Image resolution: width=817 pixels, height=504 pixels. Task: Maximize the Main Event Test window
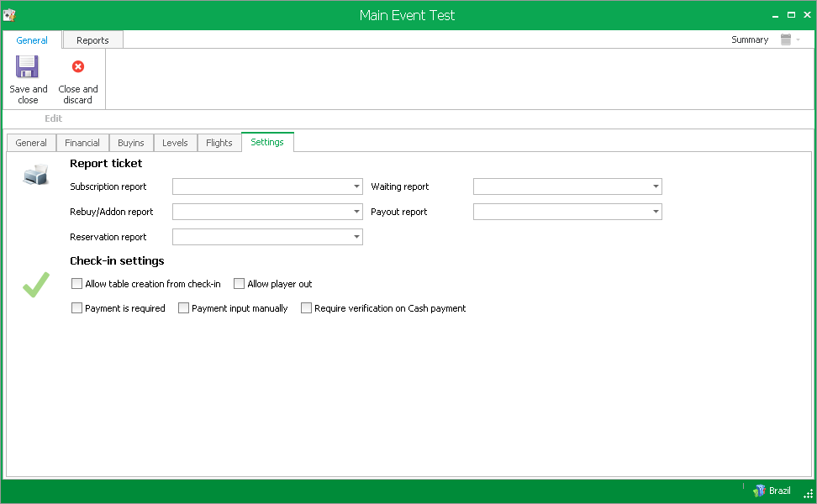click(x=791, y=15)
